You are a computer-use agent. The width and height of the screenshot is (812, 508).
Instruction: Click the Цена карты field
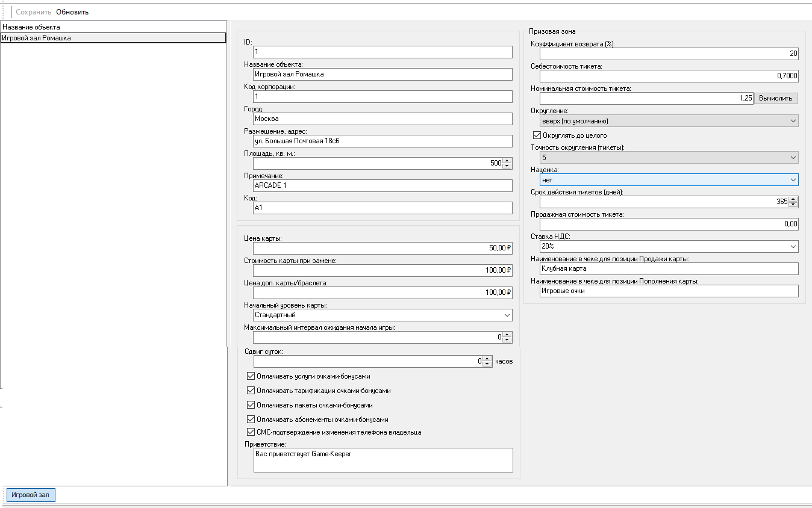pyautogui.click(x=383, y=248)
